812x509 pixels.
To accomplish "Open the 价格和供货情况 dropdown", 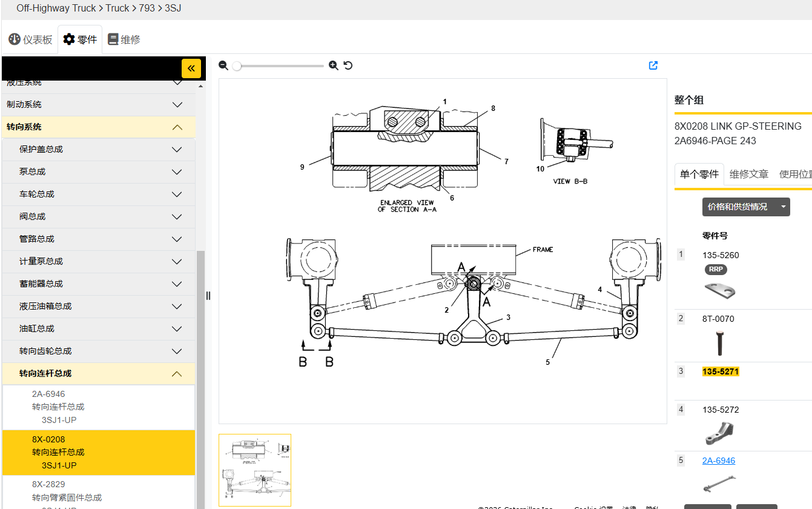I will (745, 207).
